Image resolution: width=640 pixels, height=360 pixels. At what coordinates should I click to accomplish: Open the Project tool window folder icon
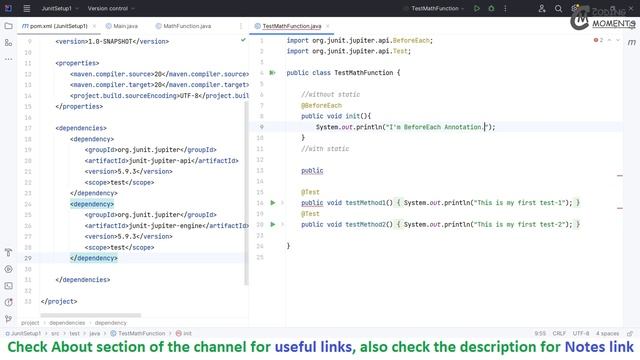(x=8, y=26)
